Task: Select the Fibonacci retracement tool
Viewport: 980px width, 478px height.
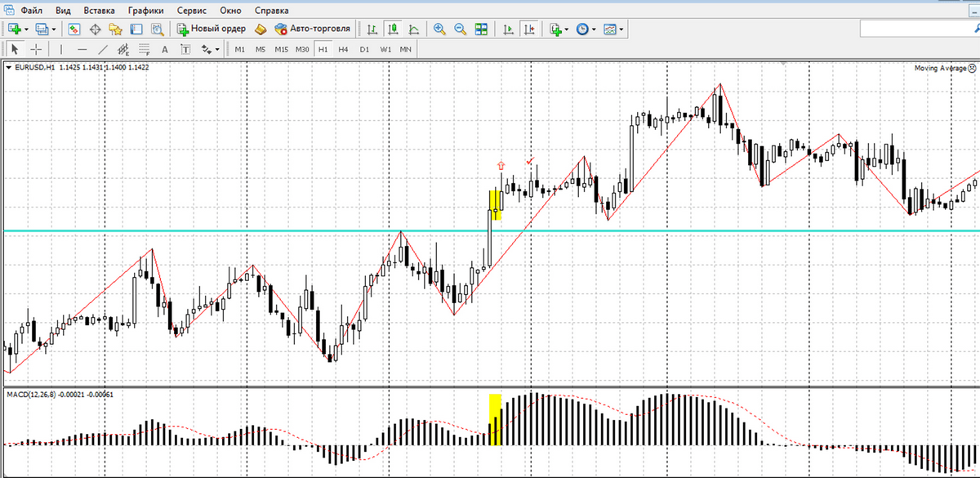Action: 144,50
